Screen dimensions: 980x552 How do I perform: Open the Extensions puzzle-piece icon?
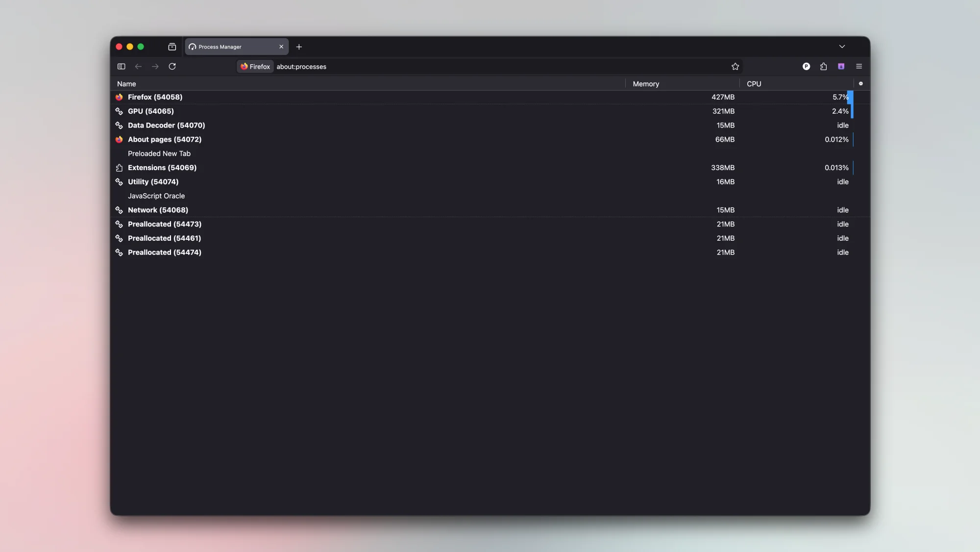(824, 66)
